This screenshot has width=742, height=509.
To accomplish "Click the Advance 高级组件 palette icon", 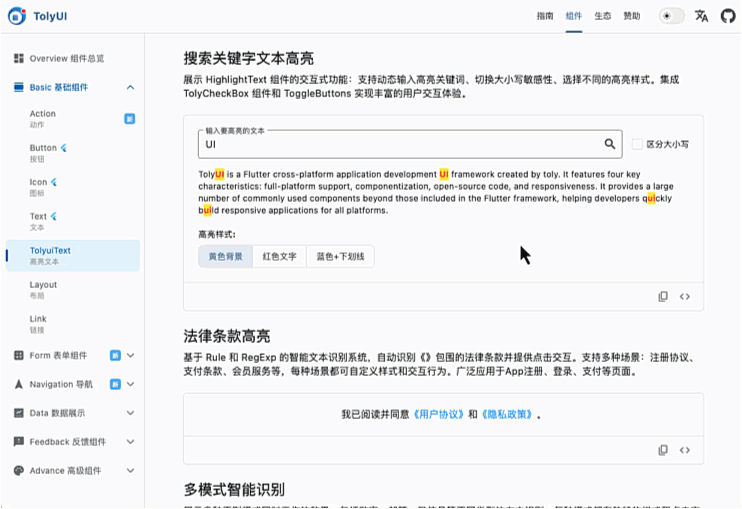I will pos(18,471).
